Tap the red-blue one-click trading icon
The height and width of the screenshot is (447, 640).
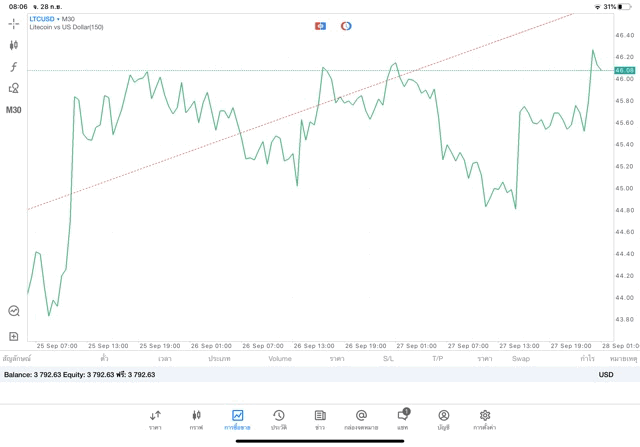pos(320,26)
